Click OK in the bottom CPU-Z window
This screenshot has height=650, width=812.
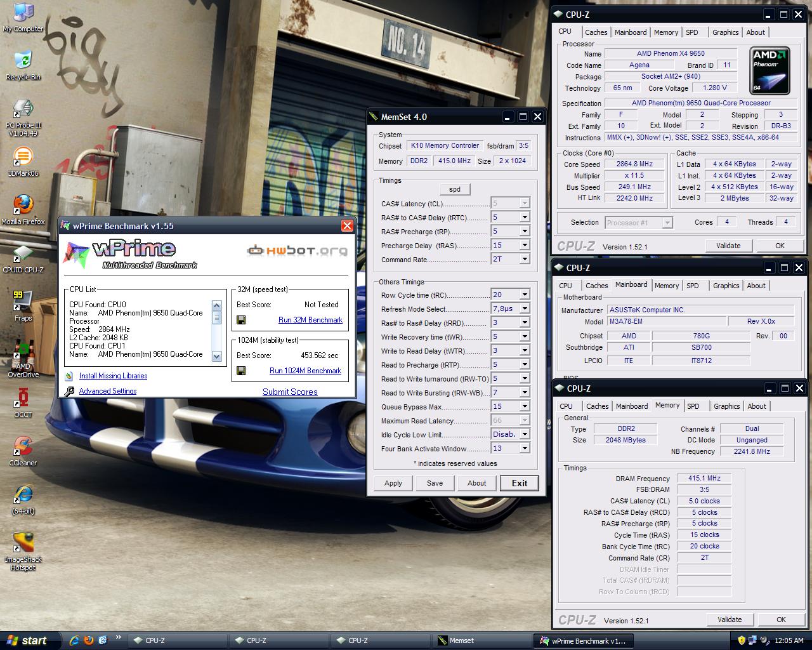[x=781, y=620]
